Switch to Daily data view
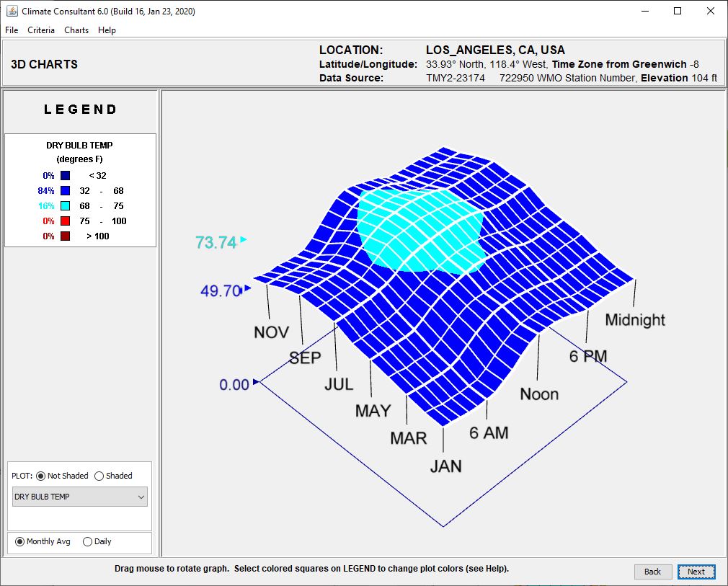Screen dimensions: 728x586 tap(88, 541)
